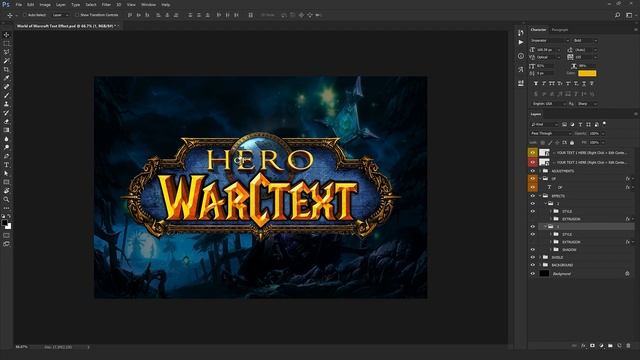
Task: Select the Clone Stamp tool
Action: [7, 104]
